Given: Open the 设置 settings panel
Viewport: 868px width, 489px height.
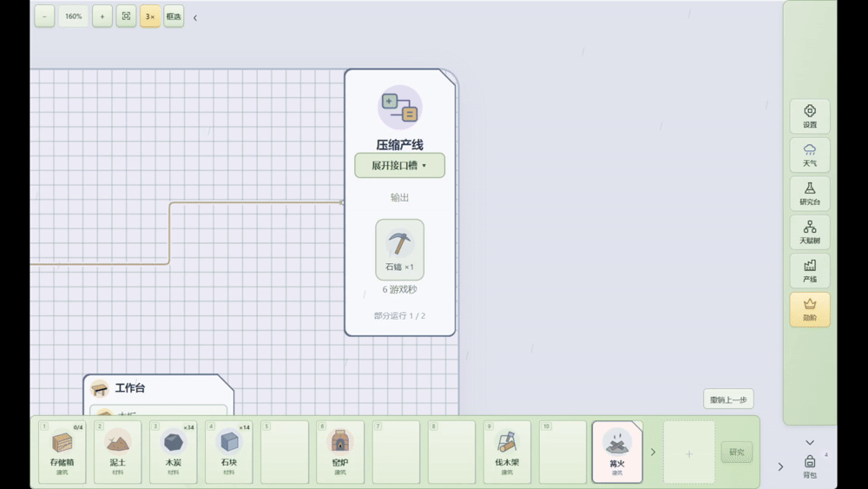Looking at the screenshot, I should click(x=810, y=116).
